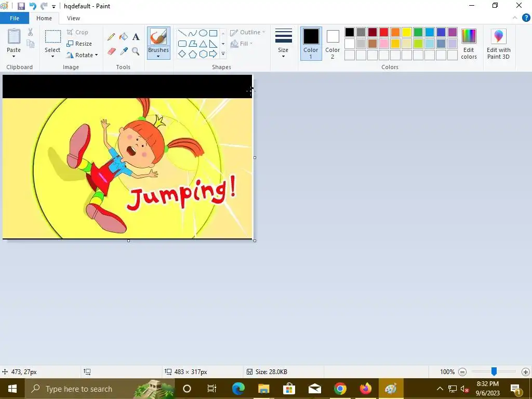Open Microsoft Edge from taskbar

tap(238, 389)
